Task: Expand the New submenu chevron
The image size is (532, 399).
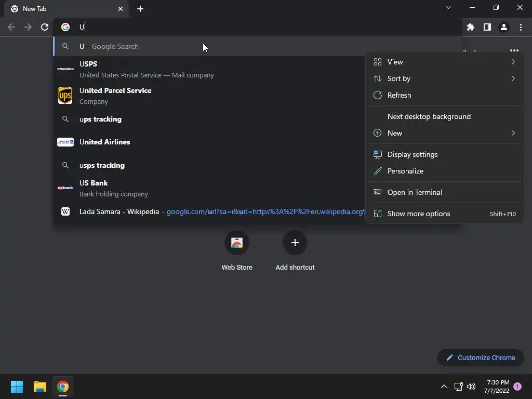Action: coord(513,133)
